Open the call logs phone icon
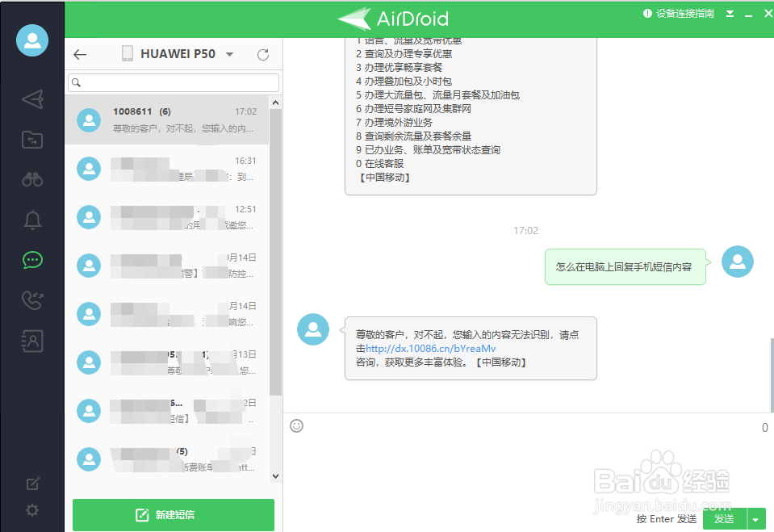Viewport: 774px width, 532px height. tap(32, 300)
